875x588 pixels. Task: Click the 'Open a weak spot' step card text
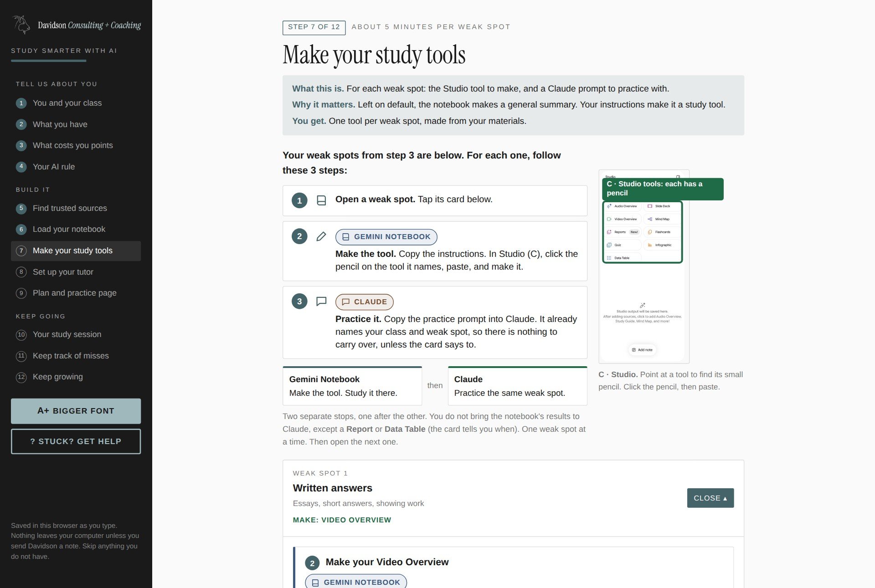pos(414,199)
